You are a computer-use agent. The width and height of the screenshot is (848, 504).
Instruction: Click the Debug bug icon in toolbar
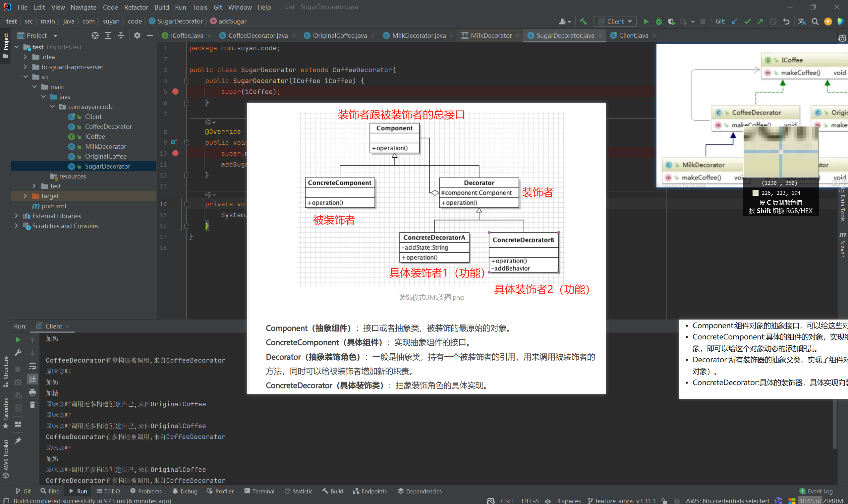(659, 22)
